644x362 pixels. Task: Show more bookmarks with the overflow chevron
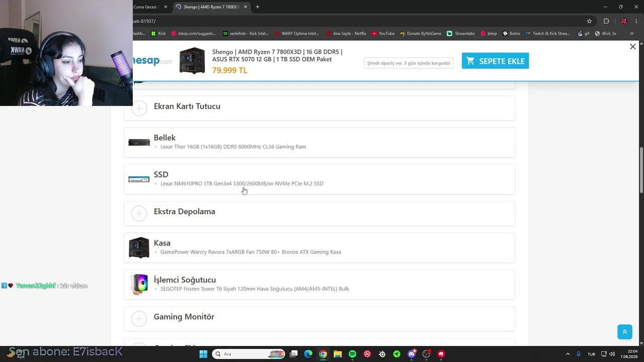click(x=631, y=34)
